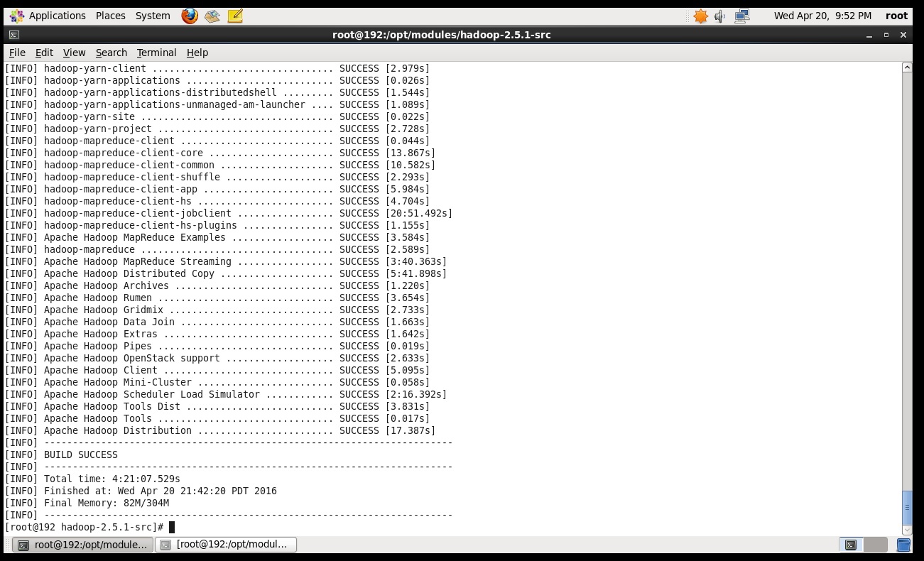Open the File menu
This screenshot has width=924, height=561.
click(x=17, y=53)
